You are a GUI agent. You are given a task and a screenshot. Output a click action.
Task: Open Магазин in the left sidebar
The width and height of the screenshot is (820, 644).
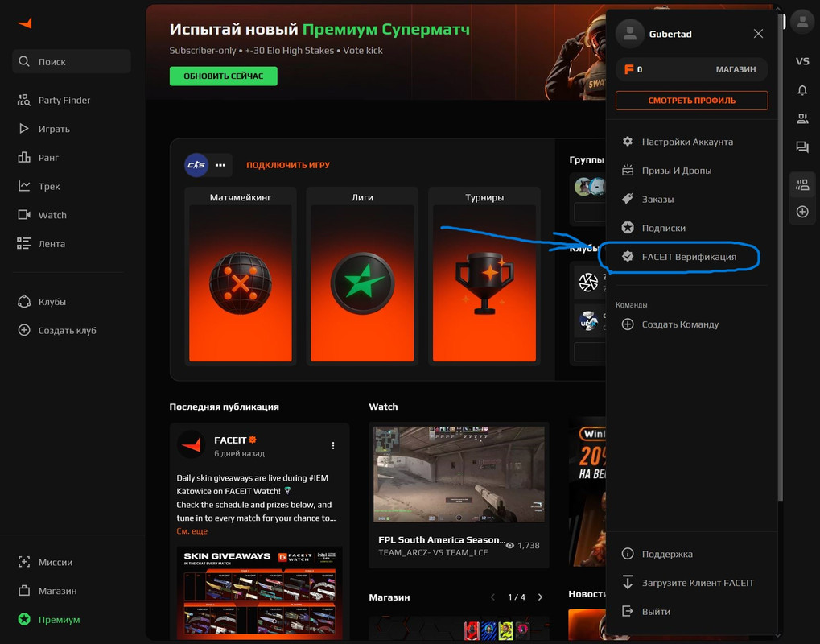point(47,591)
